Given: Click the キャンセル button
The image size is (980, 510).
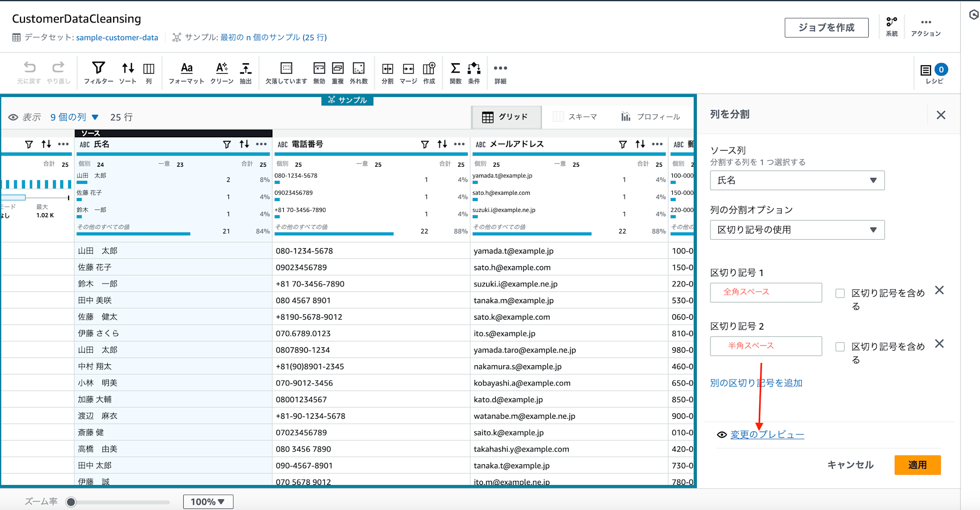Looking at the screenshot, I should tap(851, 465).
